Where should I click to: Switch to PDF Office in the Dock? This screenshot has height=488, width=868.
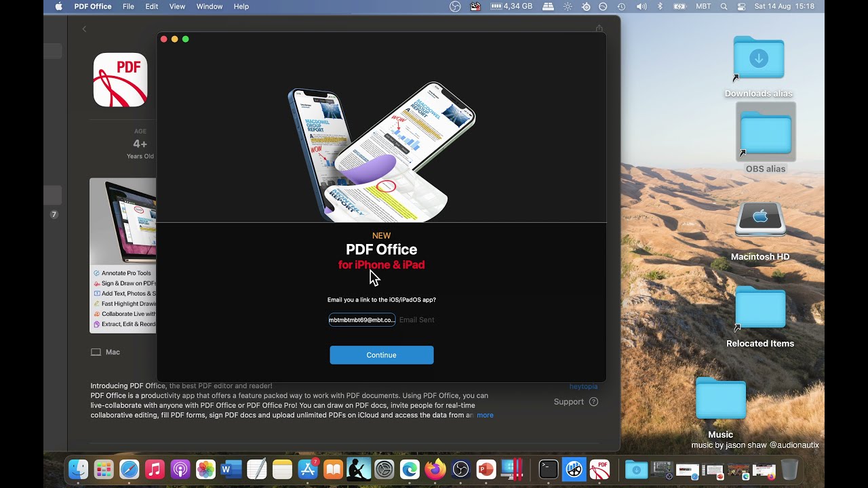pyautogui.click(x=599, y=469)
